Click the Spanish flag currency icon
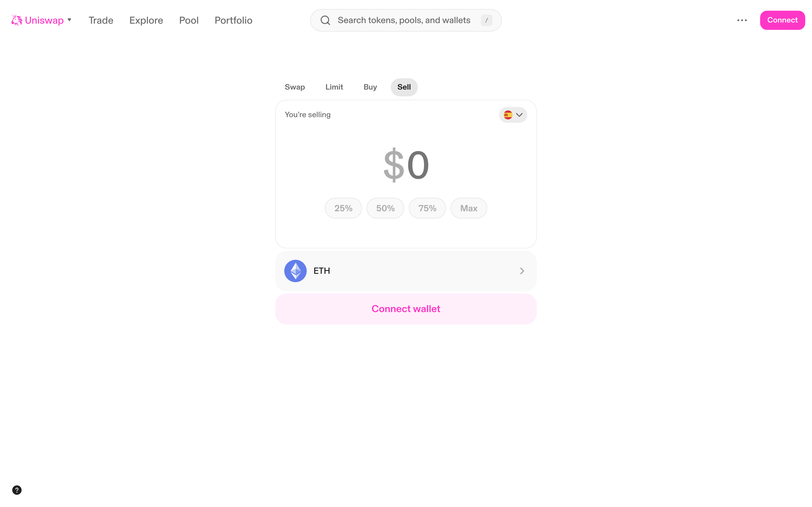This screenshot has height=507, width=812. pyautogui.click(x=508, y=115)
